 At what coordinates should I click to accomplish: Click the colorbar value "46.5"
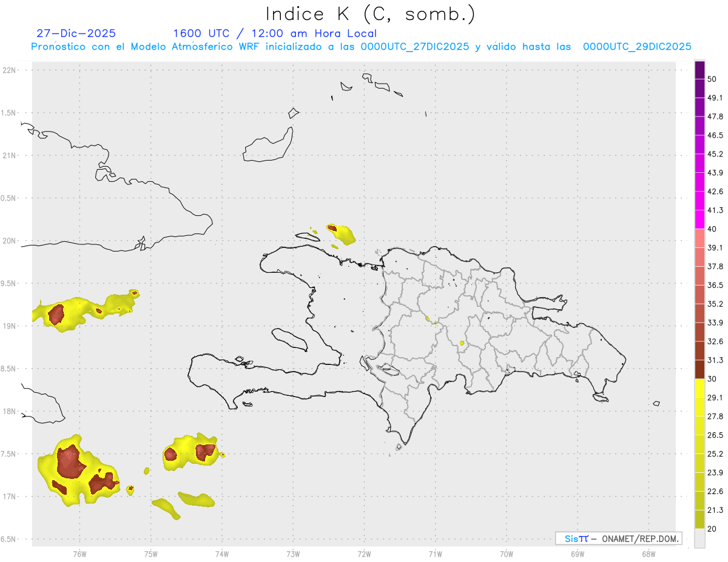[715, 135]
